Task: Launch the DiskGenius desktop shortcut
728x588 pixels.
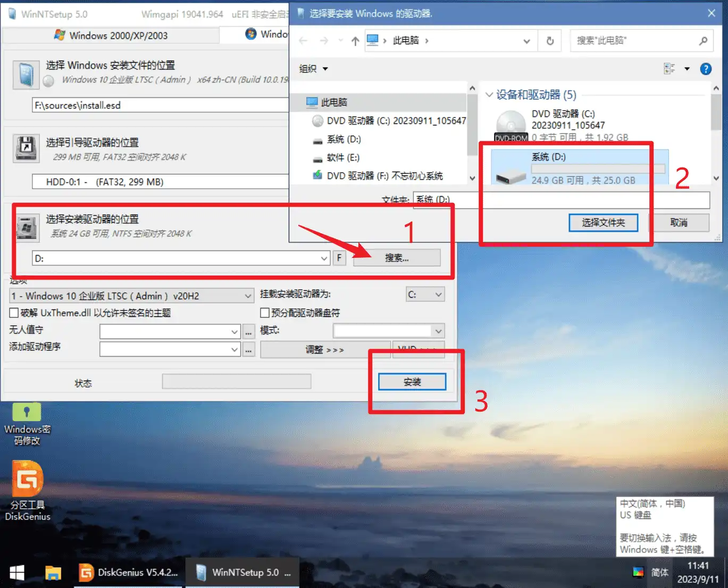Action: [x=28, y=490]
